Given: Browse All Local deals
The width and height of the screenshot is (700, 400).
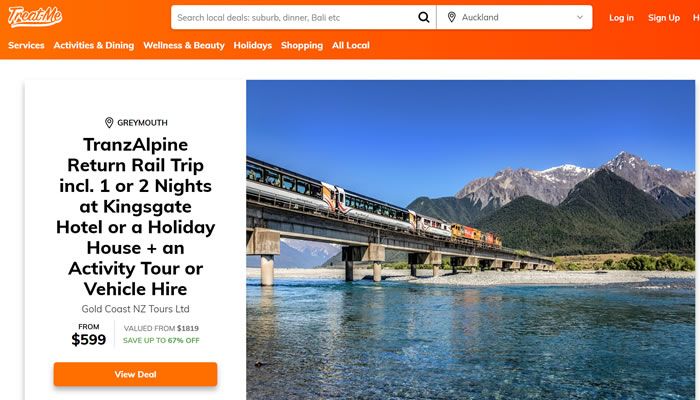Looking at the screenshot, I should pos(351,45).
